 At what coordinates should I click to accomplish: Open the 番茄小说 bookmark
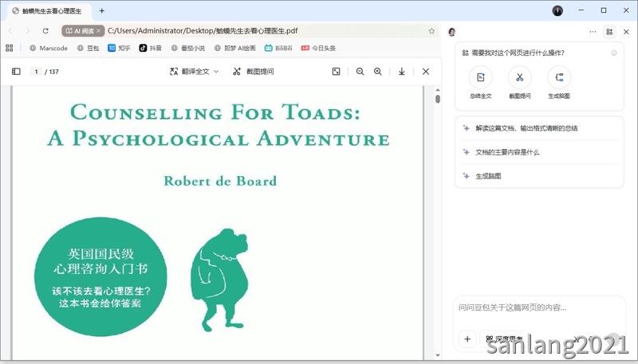coord(188,48)
